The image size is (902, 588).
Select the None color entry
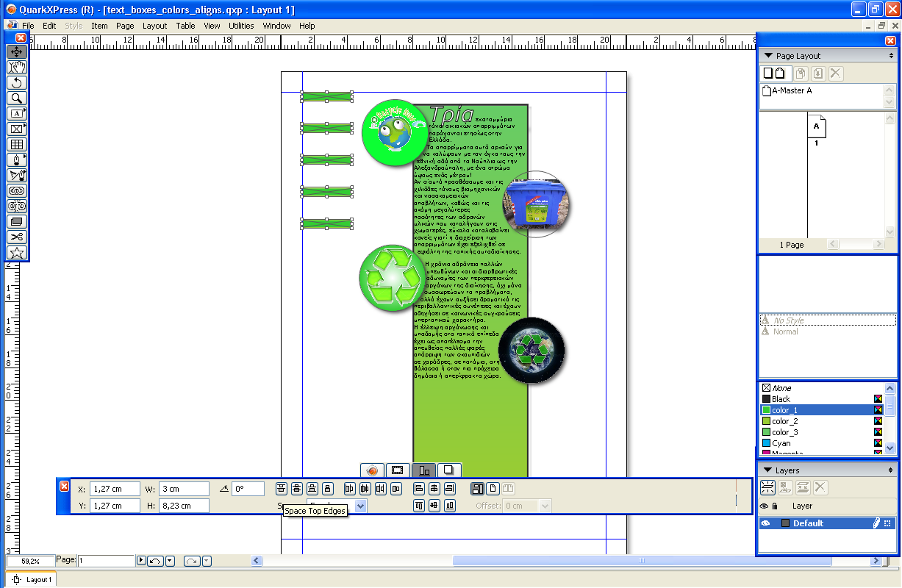(823, 388)
